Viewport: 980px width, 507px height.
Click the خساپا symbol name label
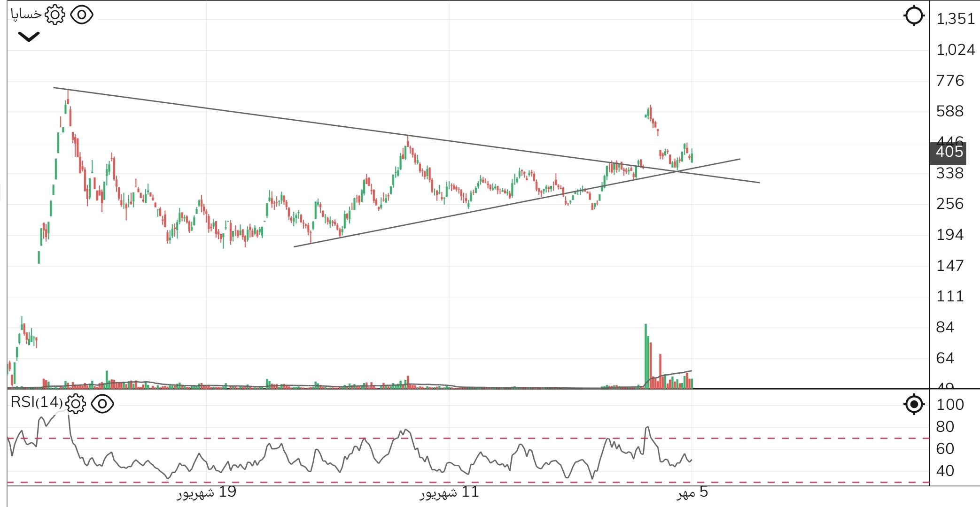click(26, 15)
